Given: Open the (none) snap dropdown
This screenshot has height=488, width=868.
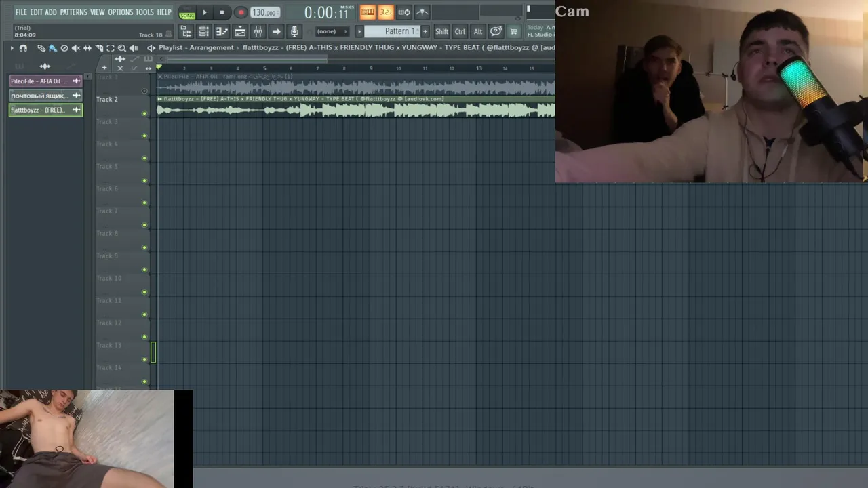Looking at the screenshot, I should pos(332,31).
